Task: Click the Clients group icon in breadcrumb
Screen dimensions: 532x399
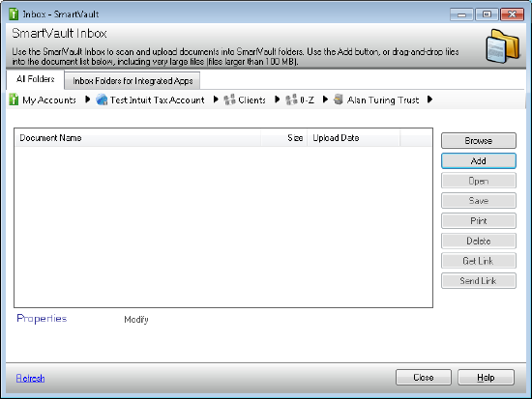Action: point(229,100)
